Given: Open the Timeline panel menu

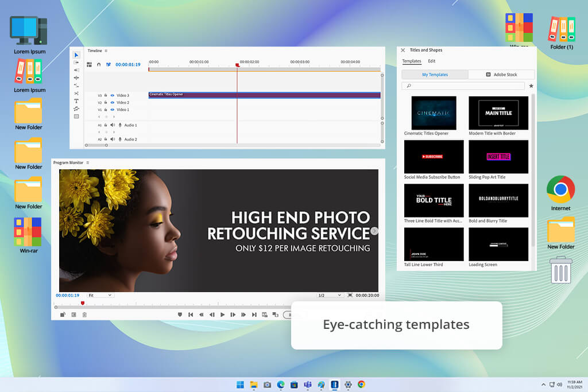Looking at the screenshot, I should pos(106,51).
